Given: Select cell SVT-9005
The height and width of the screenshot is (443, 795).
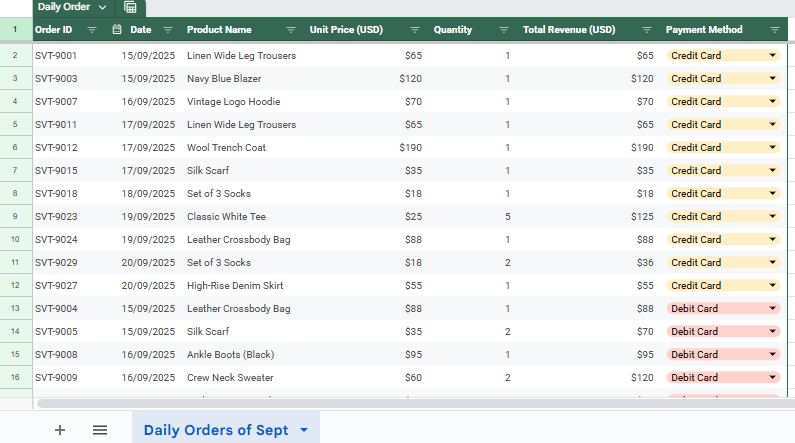Looking at the screenshot, I should pos(56,331).
